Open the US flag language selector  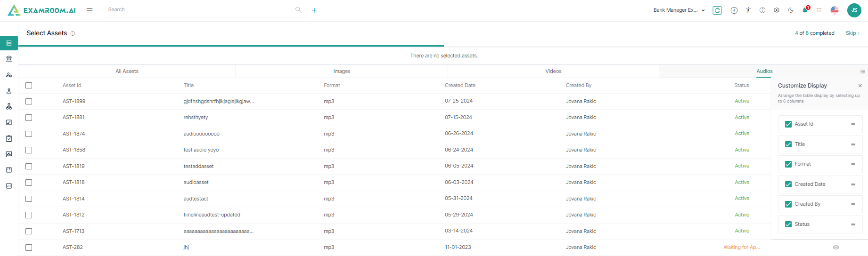835,10
